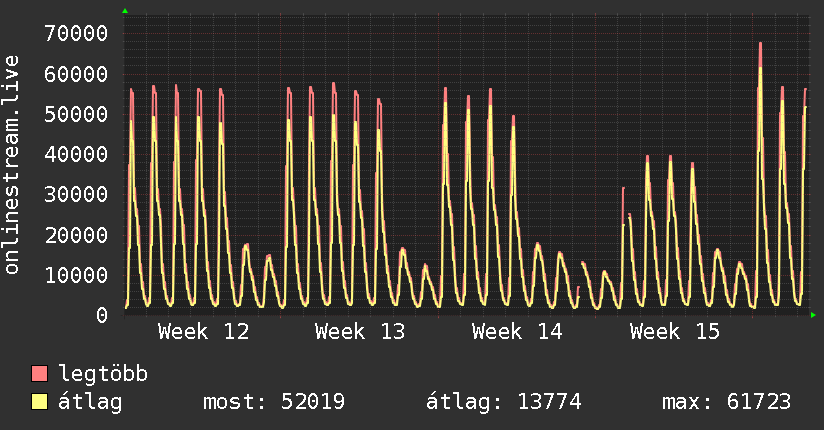Image resolution: width=824 pixels, height=430 pixels.
Task: Click the 30000 y-axis label
Action: click(x=76, y=194)
